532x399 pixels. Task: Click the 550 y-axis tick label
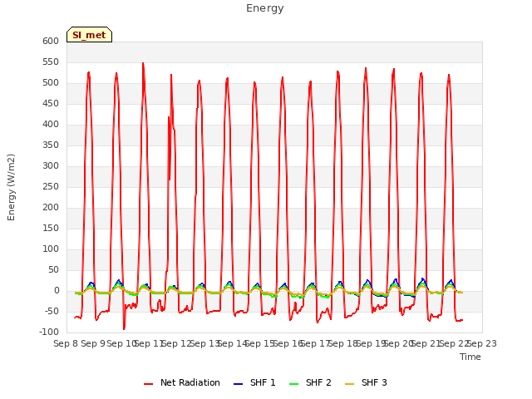[51, 62]
